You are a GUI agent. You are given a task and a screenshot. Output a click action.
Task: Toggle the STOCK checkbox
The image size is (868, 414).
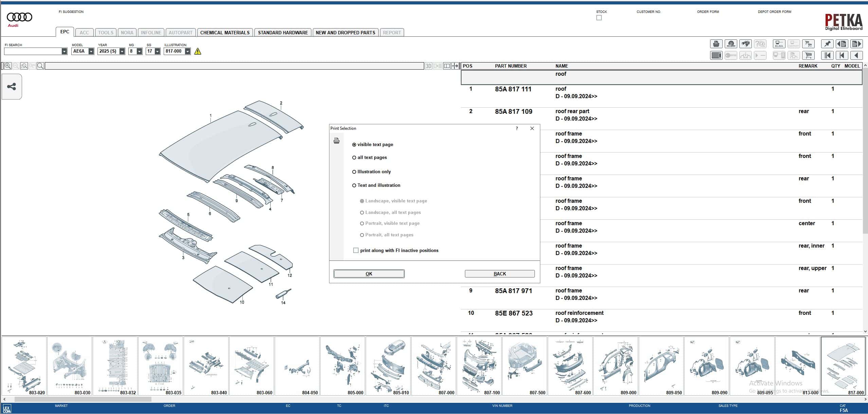click(599, 18)
